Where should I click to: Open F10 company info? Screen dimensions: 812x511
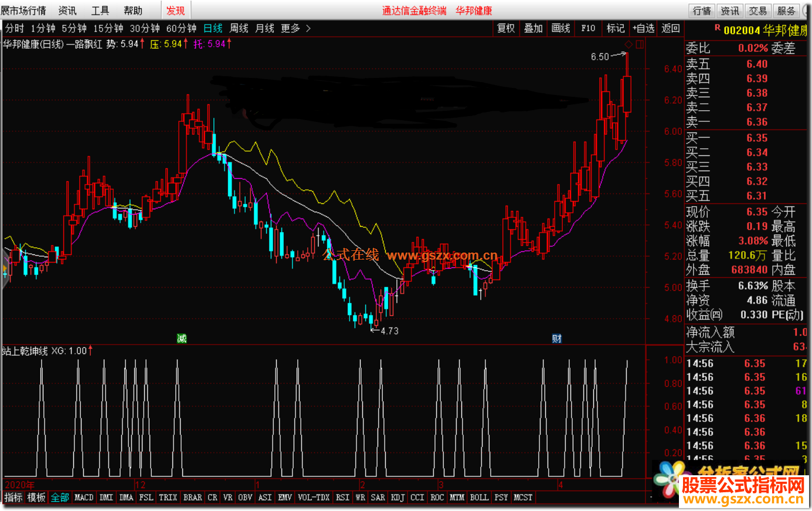click(588, 28)
